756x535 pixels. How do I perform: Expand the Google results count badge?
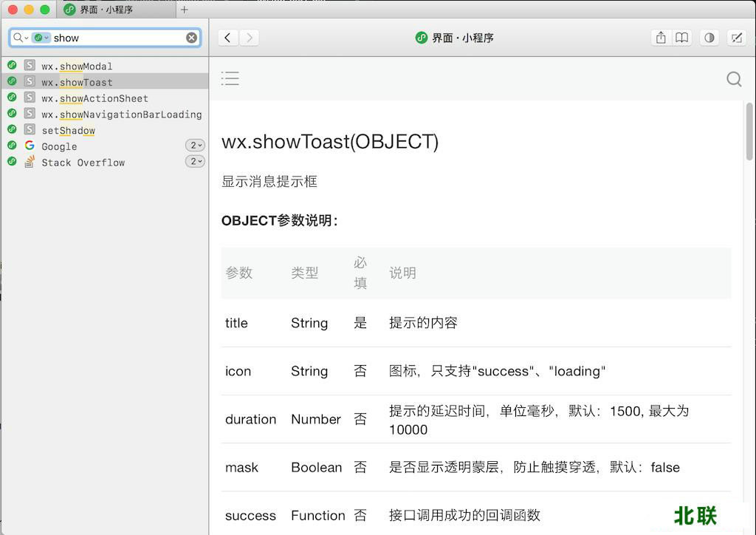195,146
